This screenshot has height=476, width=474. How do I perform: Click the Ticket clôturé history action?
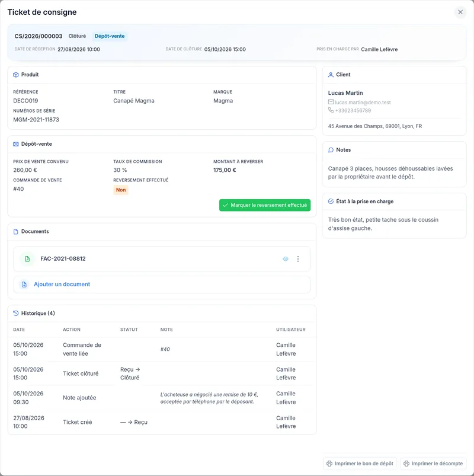click(81, 373)
